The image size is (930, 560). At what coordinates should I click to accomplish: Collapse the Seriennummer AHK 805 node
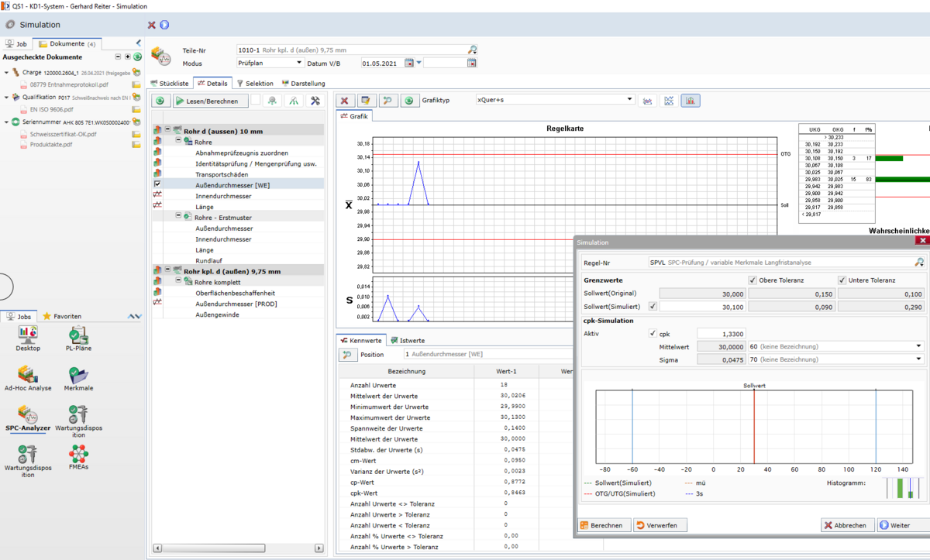(x=6, y=122)
